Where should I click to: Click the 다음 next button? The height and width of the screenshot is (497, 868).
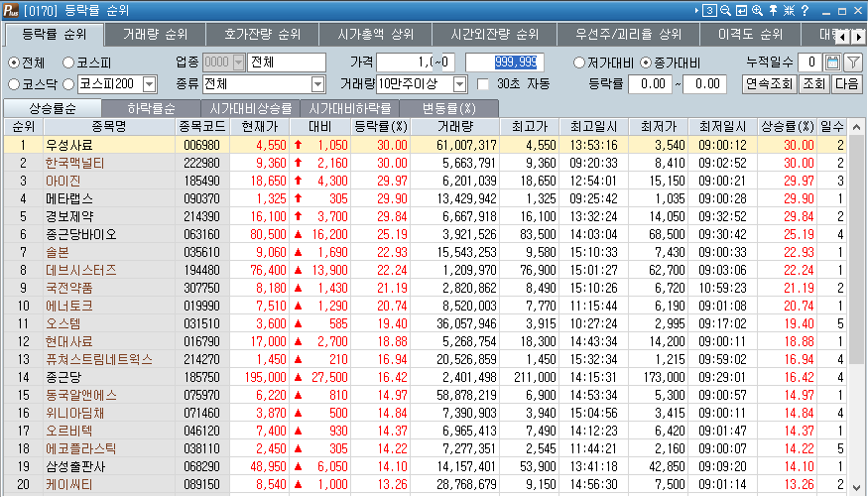coord(846,84)
